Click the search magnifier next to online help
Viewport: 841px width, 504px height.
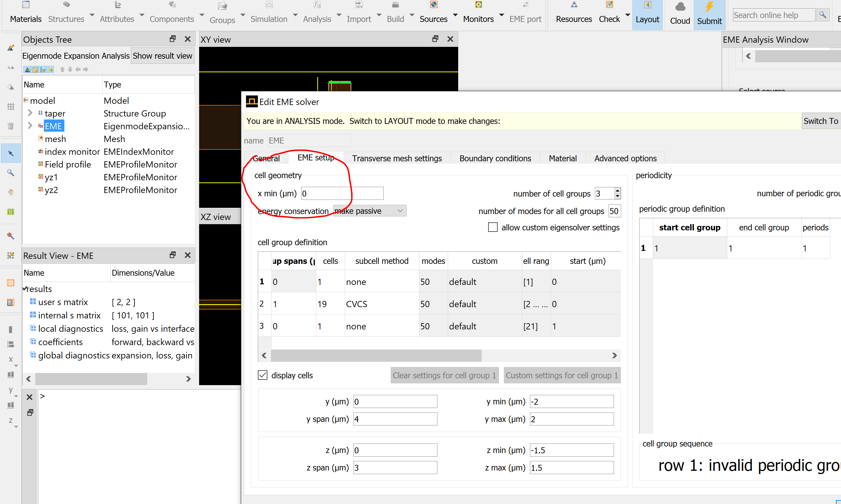822,15
